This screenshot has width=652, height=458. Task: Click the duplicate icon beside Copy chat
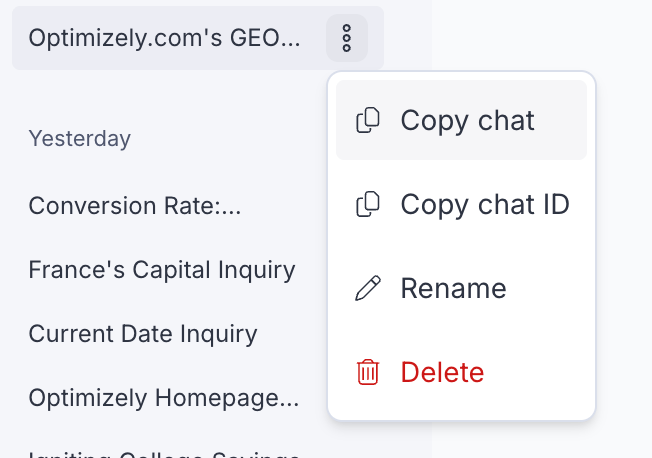pos(368,120)
